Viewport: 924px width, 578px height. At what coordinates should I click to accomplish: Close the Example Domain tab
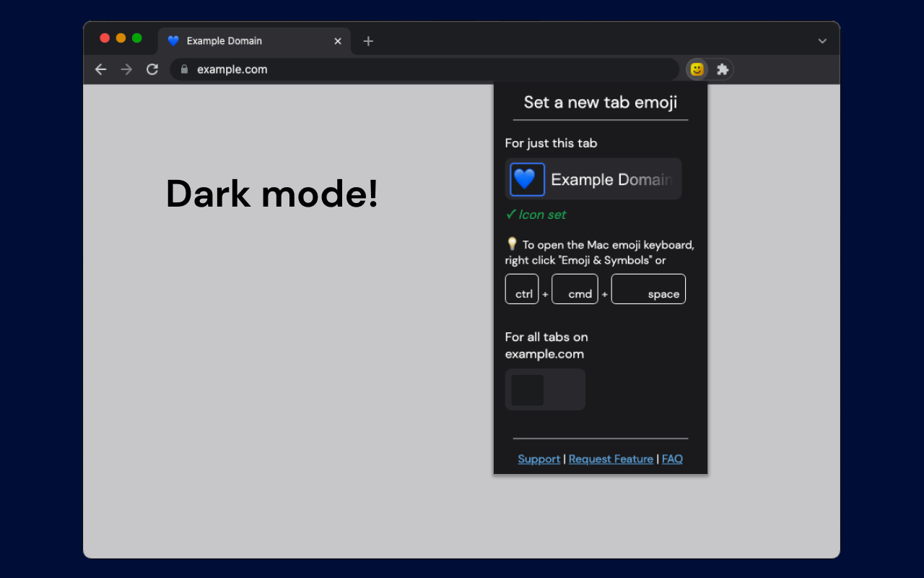pyautogui.click(x=337, y=41)
